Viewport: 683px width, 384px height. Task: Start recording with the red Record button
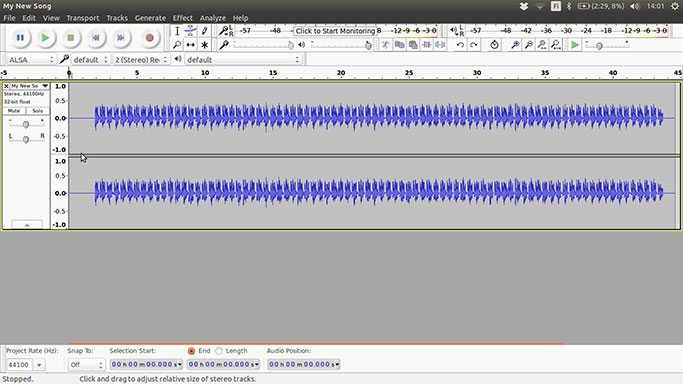149,38
